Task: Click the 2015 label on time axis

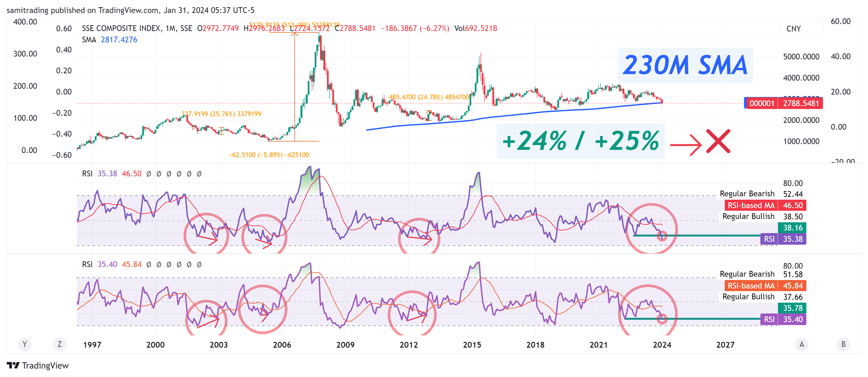Action: pyautogui.click(x=472, y=345)
